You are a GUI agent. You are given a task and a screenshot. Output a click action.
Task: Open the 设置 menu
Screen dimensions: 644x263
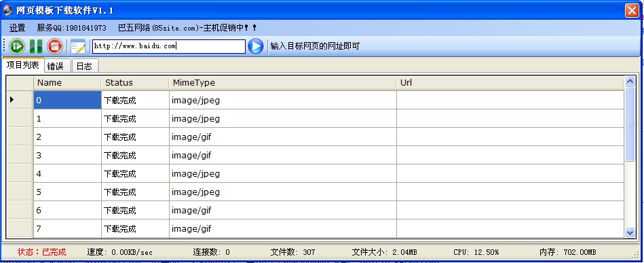coord(17,28)
